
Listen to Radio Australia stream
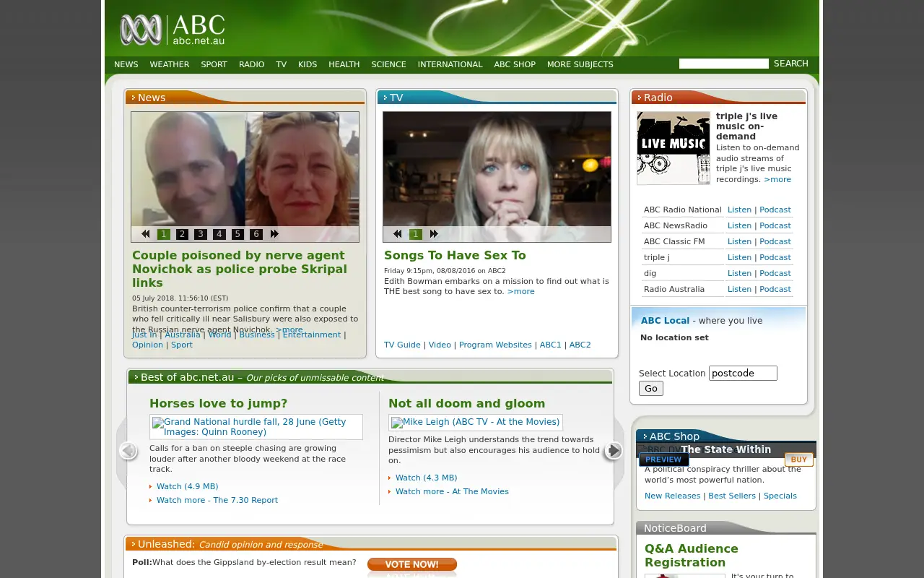point(739,289)
